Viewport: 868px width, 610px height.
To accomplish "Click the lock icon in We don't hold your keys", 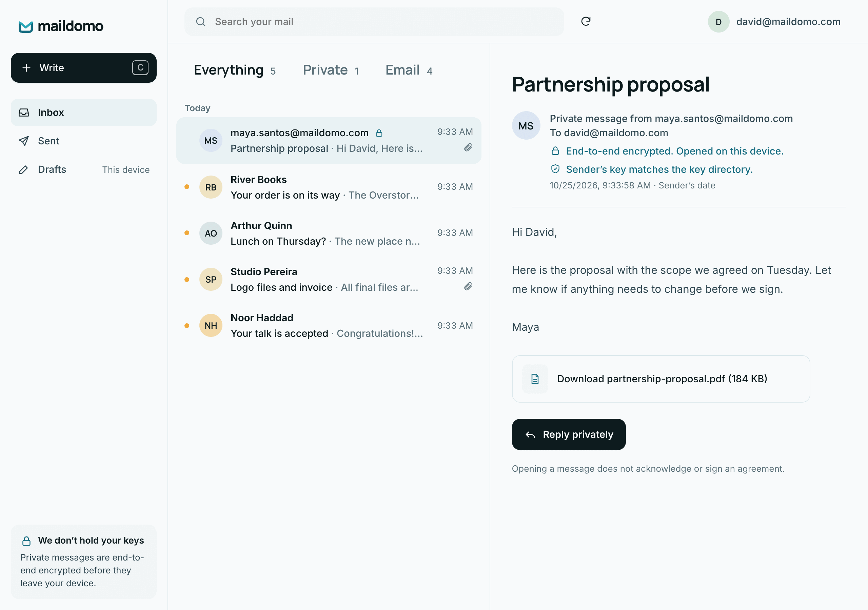I will (26, 541).
